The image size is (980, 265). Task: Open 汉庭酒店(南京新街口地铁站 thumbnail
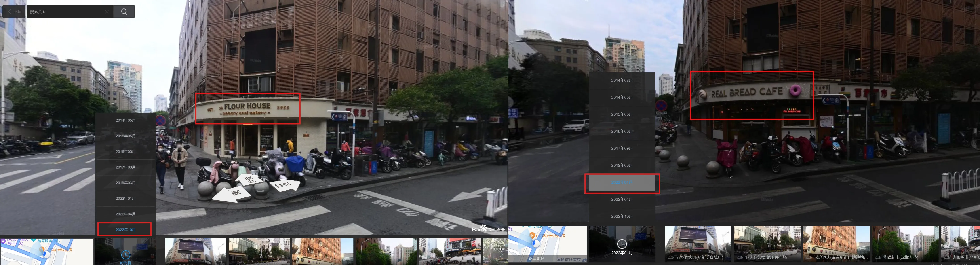coord(837,244)
